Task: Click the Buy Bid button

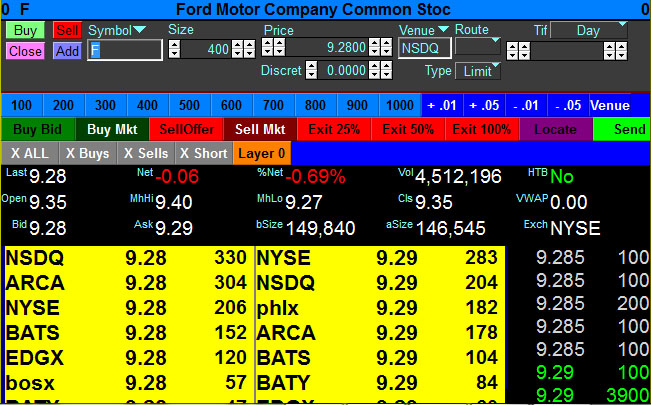Action: click(x=38, y=129)
